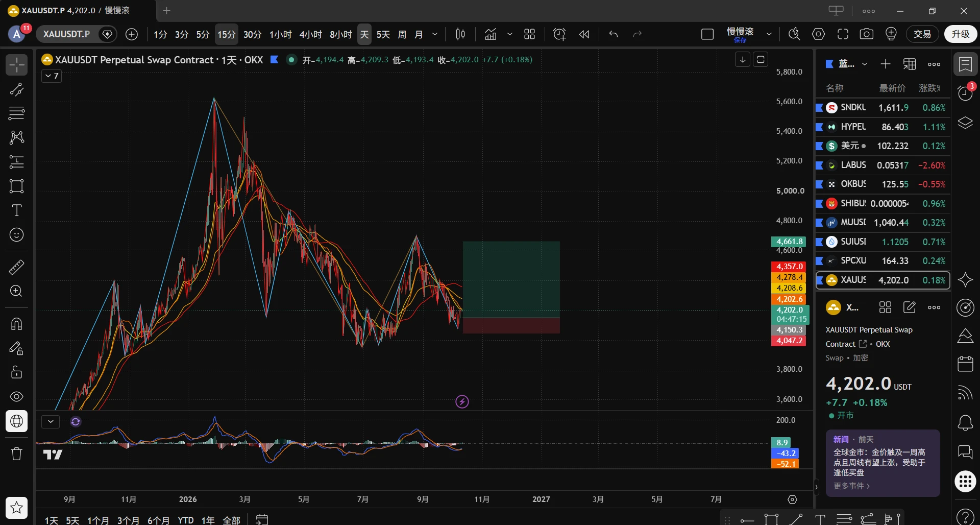
Task: Toggle the favorites star toolbar
Action: 17,508
